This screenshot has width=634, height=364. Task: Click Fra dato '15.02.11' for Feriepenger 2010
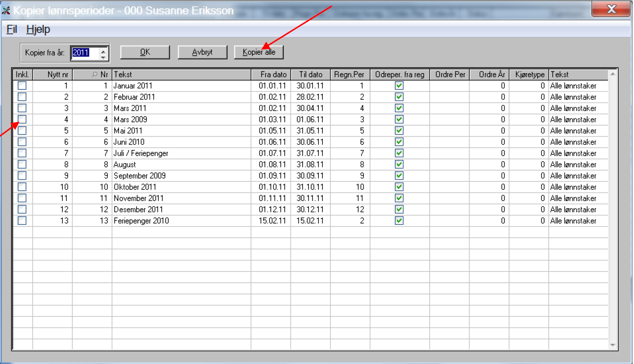[271, 220]
